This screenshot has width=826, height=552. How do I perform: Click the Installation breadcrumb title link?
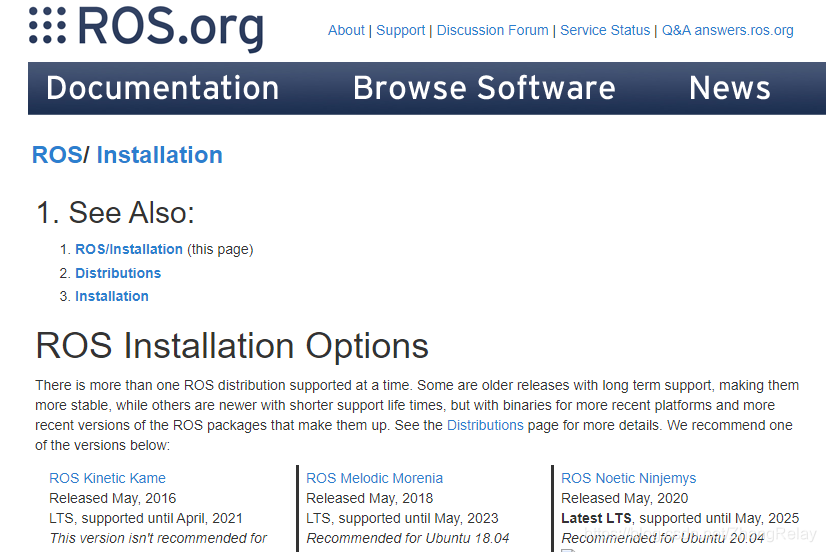coord(160,155)
